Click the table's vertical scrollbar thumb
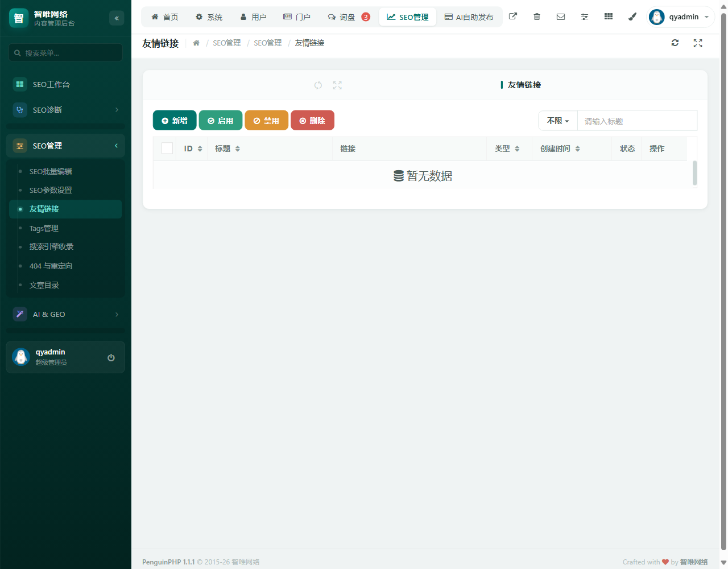The height and width of the screenshot is (569, 728). coord(694,173)
